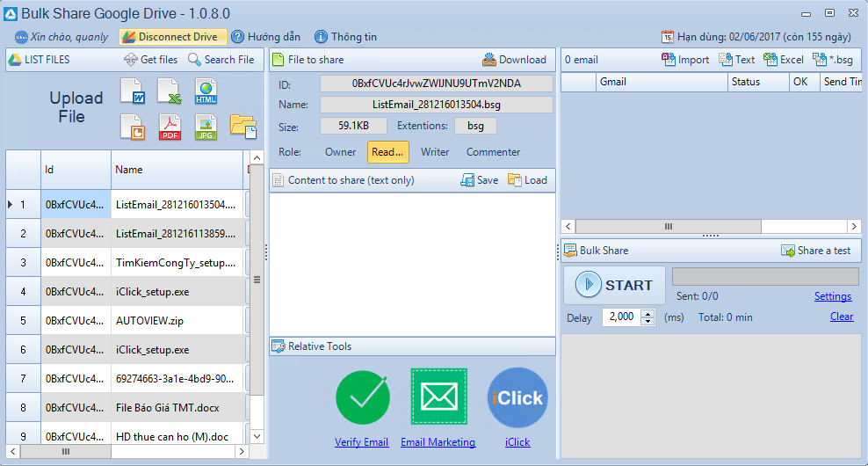The height and width of the screenshot is (466, 868).
Task: Click the LIST FILES Drive icon
Action: click(x=15, y=59)
